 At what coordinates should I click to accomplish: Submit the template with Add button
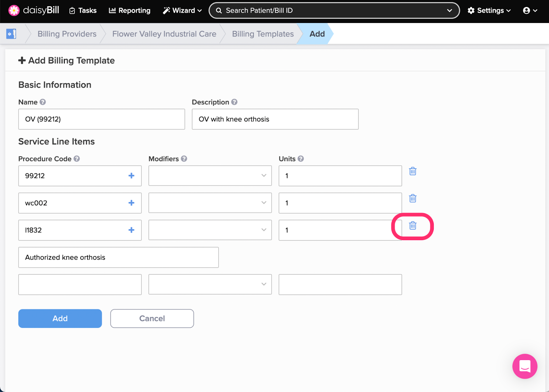60,318
